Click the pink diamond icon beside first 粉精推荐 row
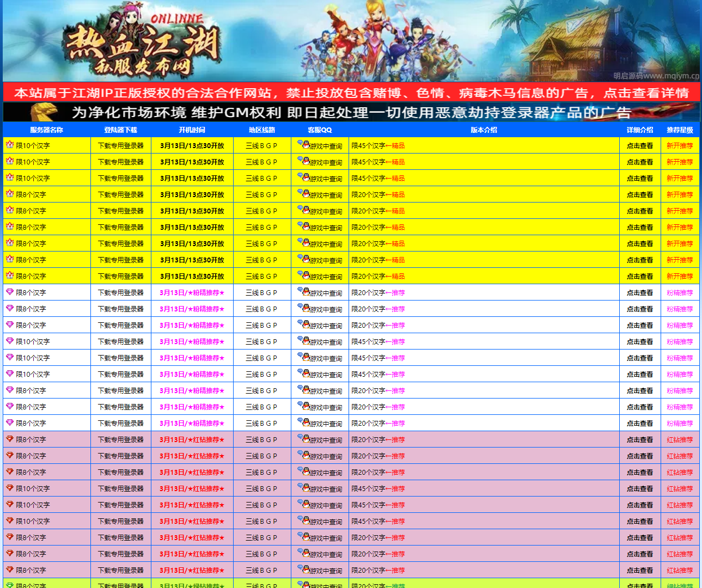This screenshot has height=588, width=702. (x=9, y=292)
